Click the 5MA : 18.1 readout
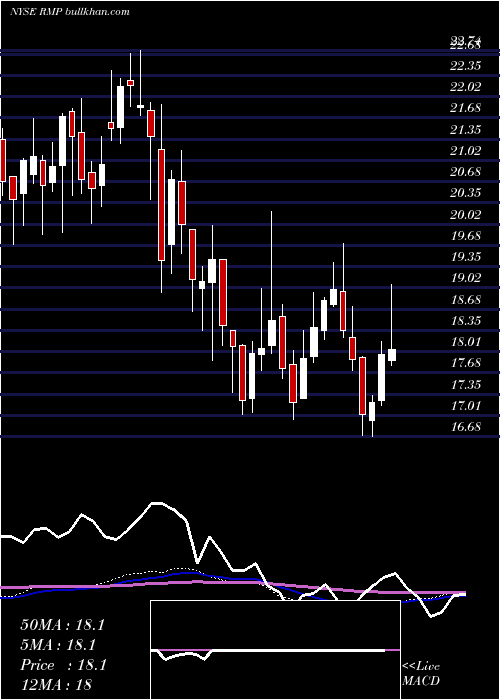Image resolution: width=500 pixels, height=700 pixels. pos(58,646)
